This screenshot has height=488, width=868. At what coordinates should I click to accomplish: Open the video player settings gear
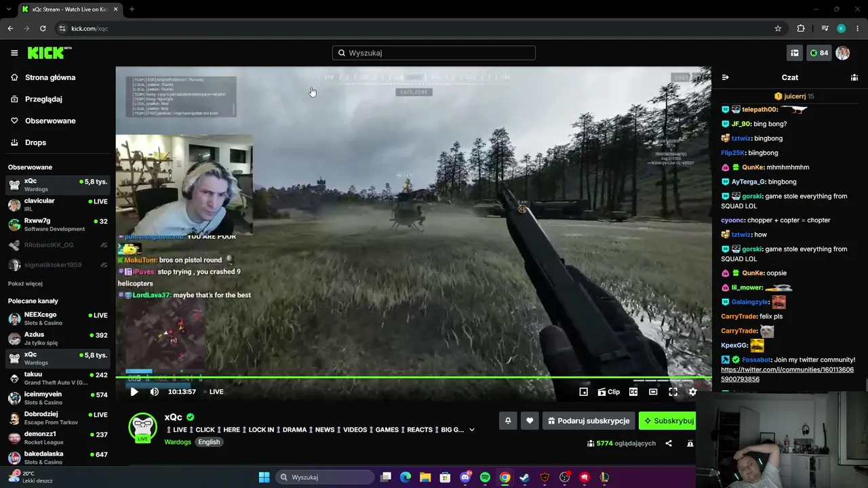click(692, 392)
